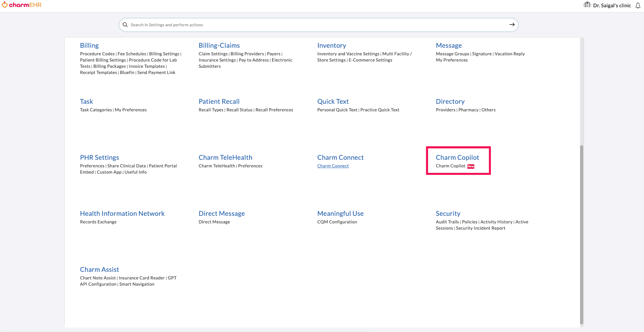This screenshot has height=332, width=644.
Task: Open My Preferences under Message
Action: click(451, 60)
